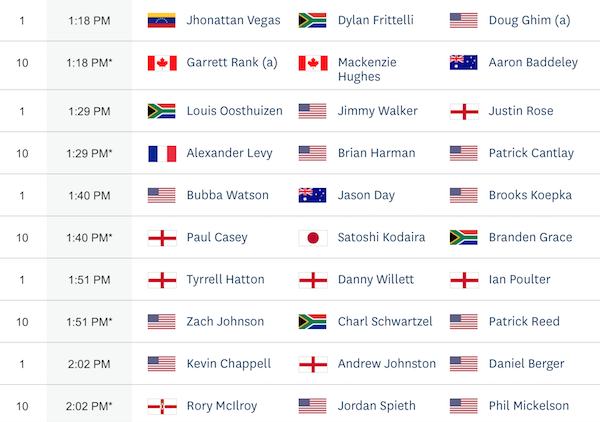Click the Venezuelan flag beside Jhonattan Vegas
Viewport: 600px width, 422px height.
161,20
